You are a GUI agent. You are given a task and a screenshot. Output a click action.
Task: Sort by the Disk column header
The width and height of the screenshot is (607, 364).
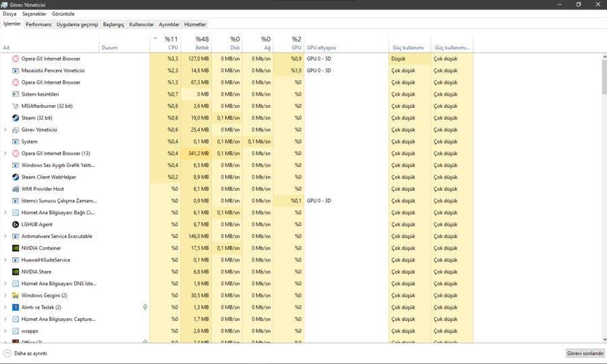227,43
